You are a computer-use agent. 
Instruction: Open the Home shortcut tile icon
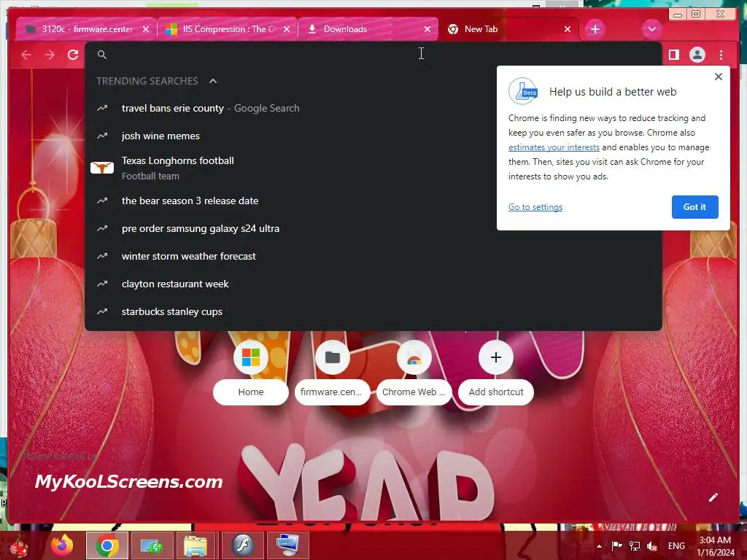click(251, 357)
